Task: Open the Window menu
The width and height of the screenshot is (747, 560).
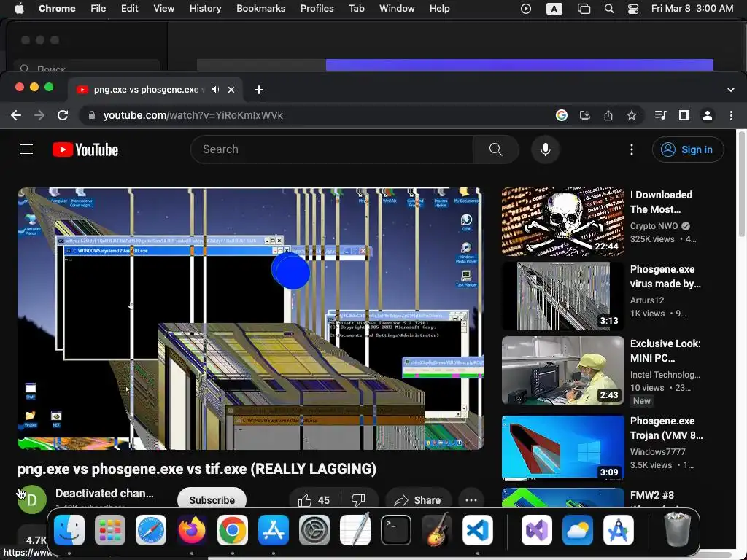Action: coord(397,8)
